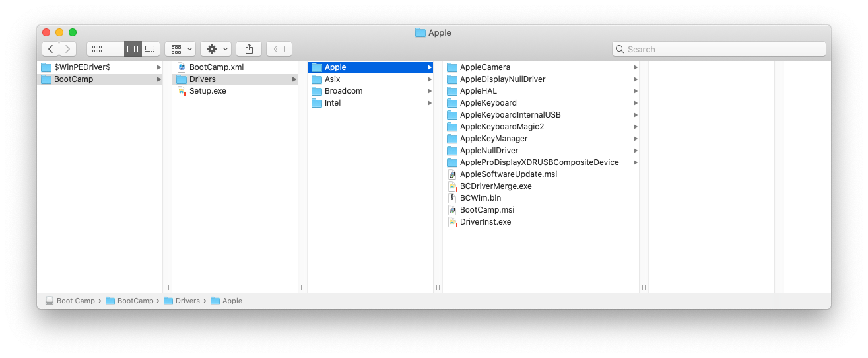The width and height of the screenshot is (868, 358).
Task: Select AppleSoftwareUpdate.msi file
Action: pos(541,174)
